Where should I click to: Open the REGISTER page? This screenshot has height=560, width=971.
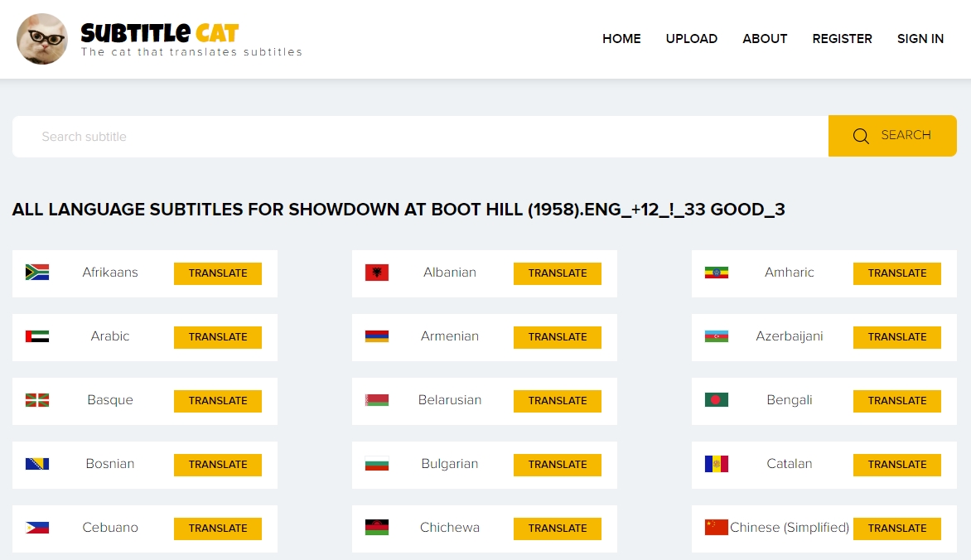pyautogui.click(x=842, y=39)
